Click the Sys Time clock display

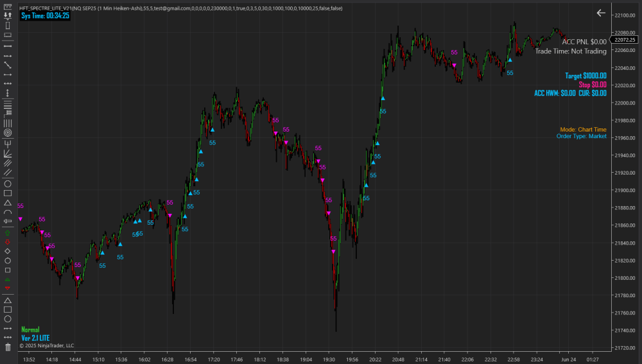(x=45, y=15)
